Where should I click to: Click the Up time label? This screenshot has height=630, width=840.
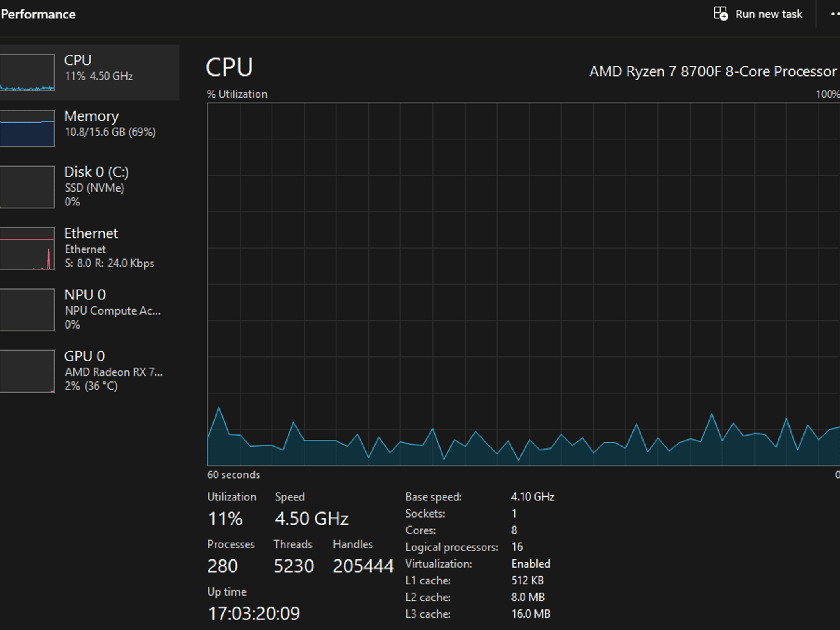[227, 591]
